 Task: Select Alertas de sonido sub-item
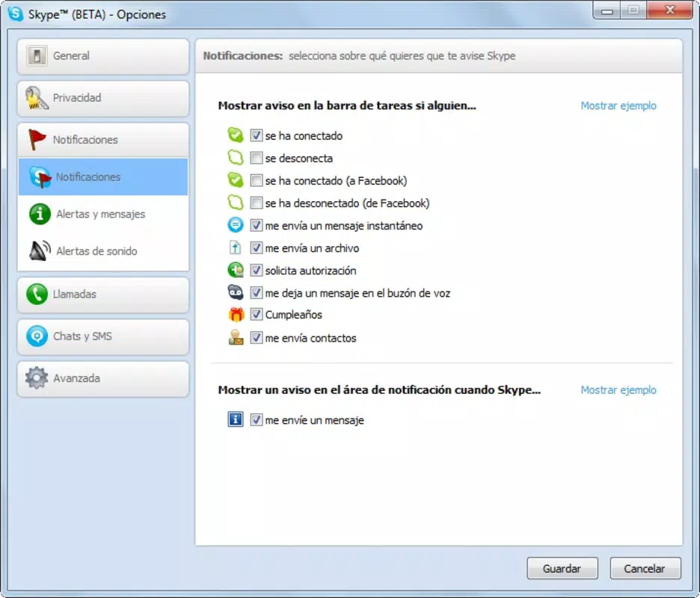click(103, 251)
